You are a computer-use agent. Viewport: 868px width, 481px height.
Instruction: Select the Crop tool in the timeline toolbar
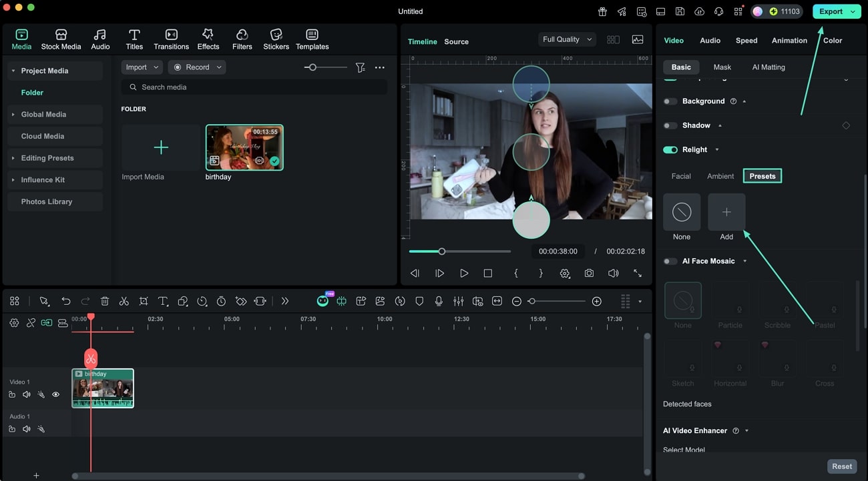144,301
